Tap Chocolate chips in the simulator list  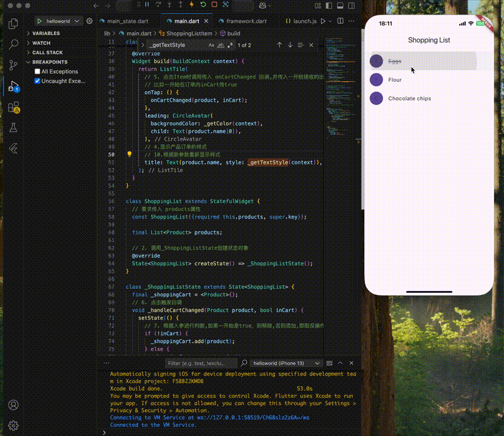tap(429, 98)
